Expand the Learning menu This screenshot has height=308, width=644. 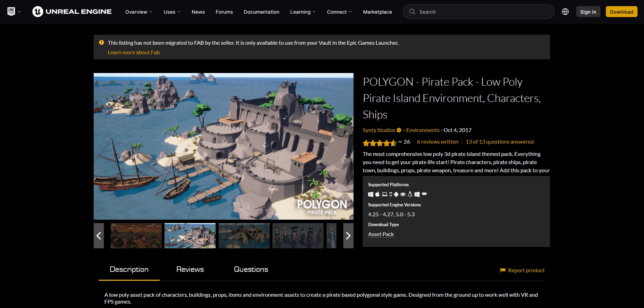click(303, 12)
